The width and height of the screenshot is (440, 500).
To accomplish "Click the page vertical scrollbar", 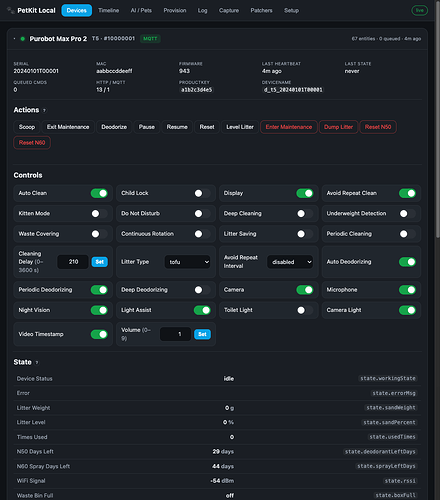I will click(x=438, y=120).
